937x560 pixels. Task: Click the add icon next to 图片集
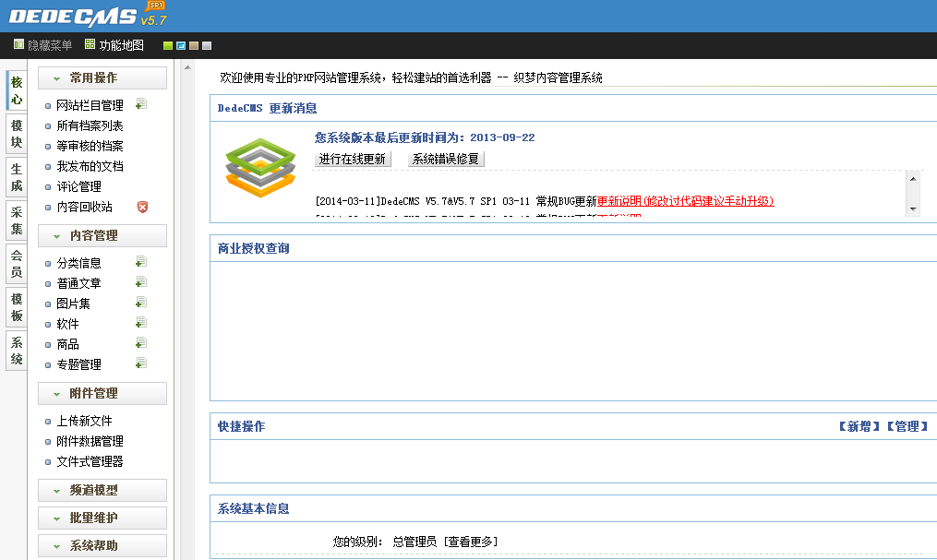[141, 303]
